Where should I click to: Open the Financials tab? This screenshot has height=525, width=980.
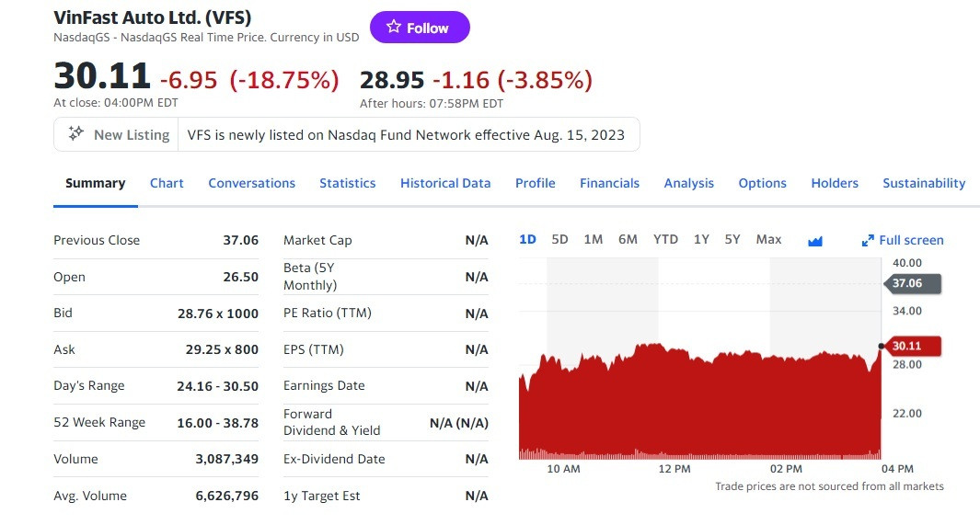[609, 183]
